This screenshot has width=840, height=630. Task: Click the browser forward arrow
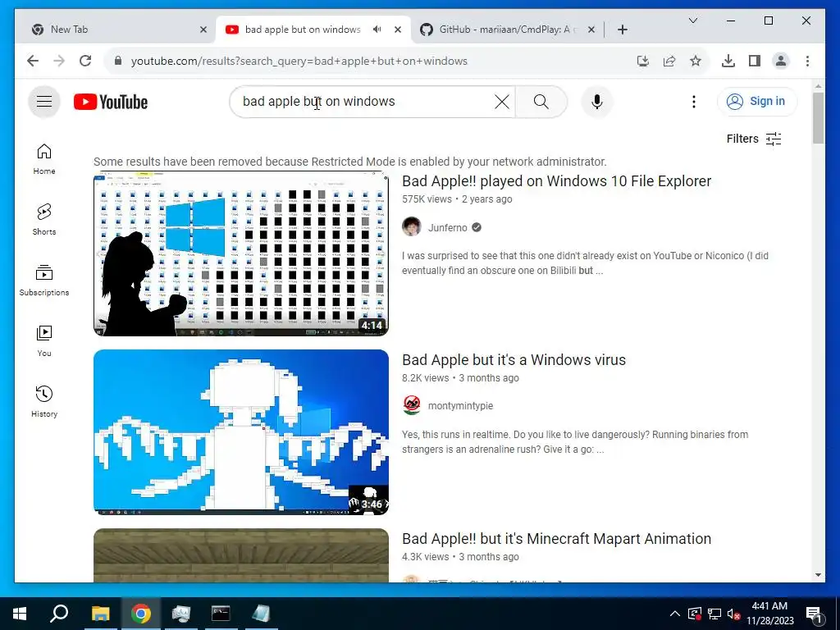click(x=59, y=61)
